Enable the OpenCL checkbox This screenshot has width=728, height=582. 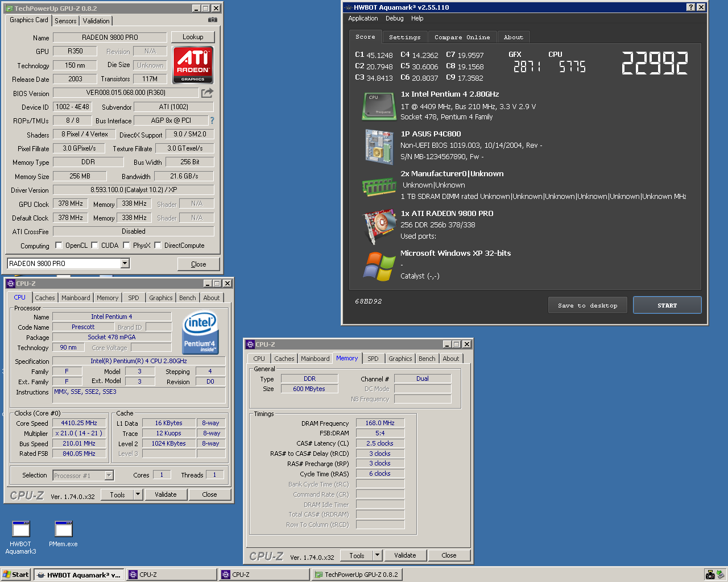(x=59, y=246)
